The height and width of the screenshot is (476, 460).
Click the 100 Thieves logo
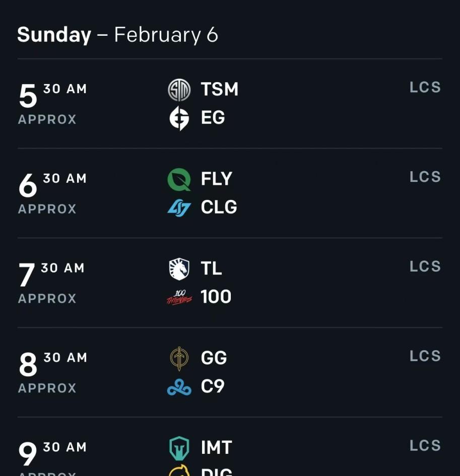tap(179, 298)
